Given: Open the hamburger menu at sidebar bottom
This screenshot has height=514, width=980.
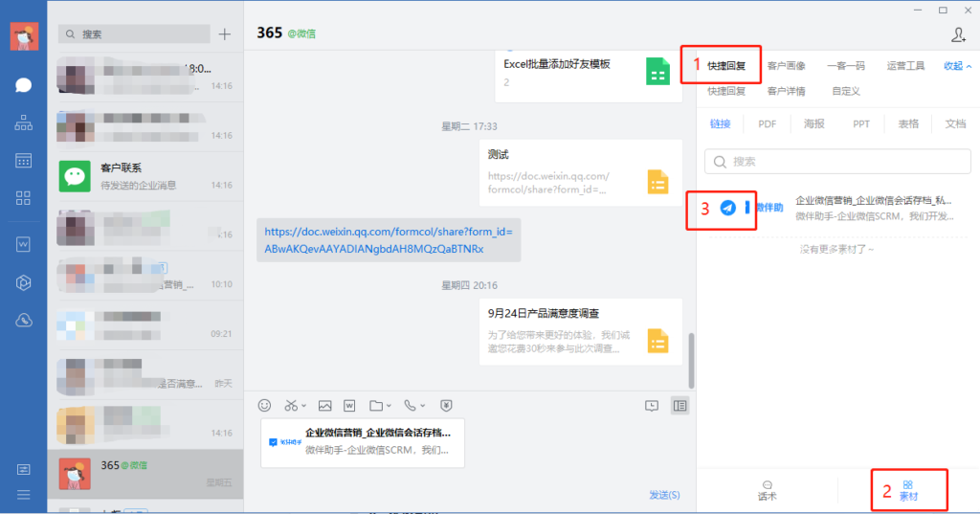Looking at the screenshot, I should tap(23, 495).
